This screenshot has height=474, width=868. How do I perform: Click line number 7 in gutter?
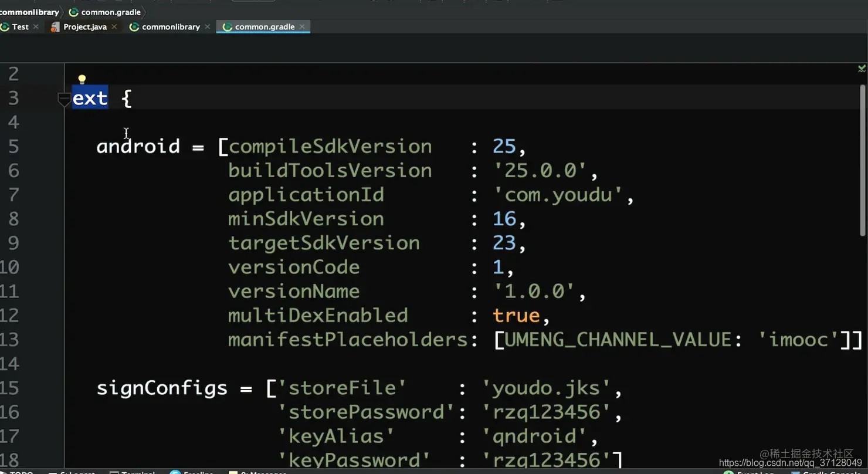(13, 195)
